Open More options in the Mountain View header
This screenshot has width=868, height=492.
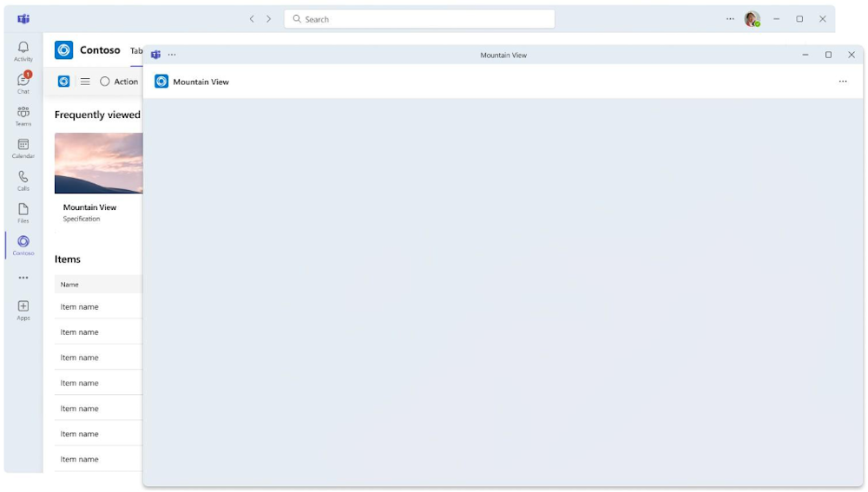coord(843,82)
